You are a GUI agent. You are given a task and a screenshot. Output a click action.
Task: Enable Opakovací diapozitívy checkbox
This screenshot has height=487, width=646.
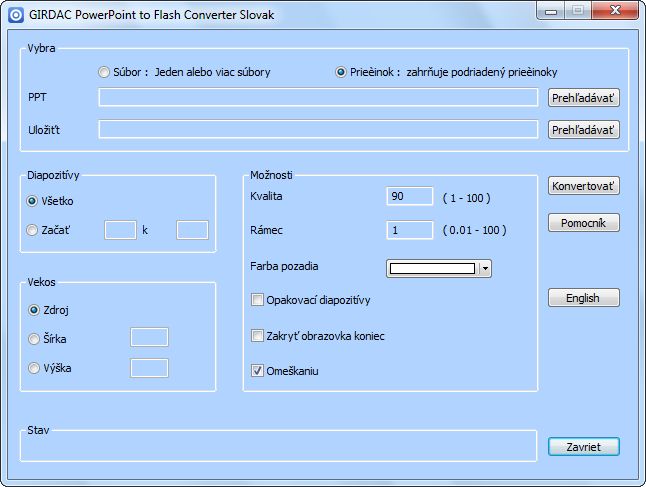click(257, 300)
